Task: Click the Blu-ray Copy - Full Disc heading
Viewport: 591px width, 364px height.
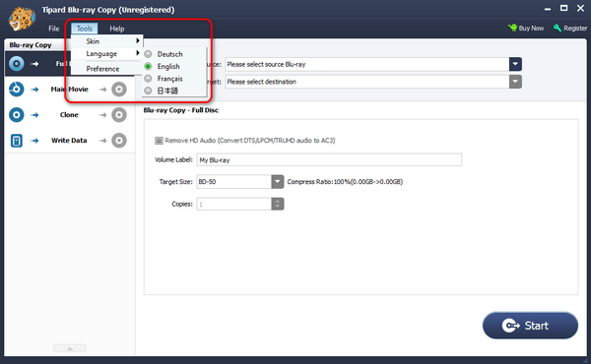Action: coord(181,110)
